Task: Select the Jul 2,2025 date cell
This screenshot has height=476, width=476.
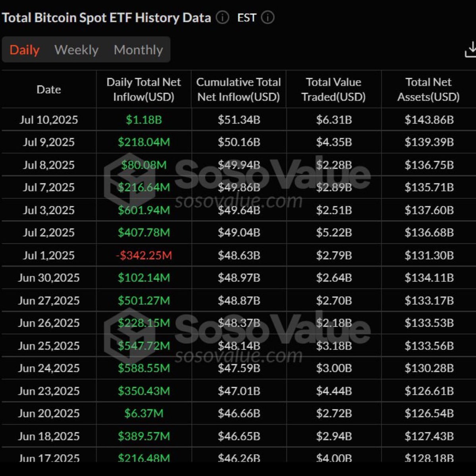Action: pos(49,232)
